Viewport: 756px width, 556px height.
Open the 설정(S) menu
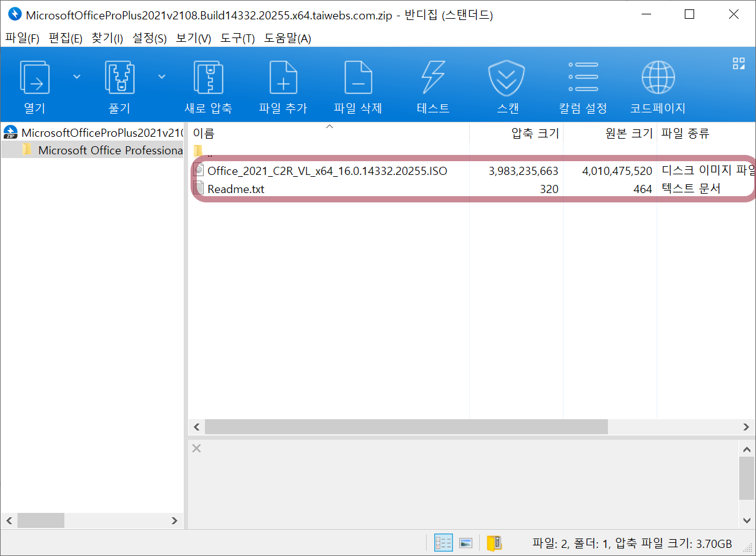pyautogui.click(x=150, y=39)
